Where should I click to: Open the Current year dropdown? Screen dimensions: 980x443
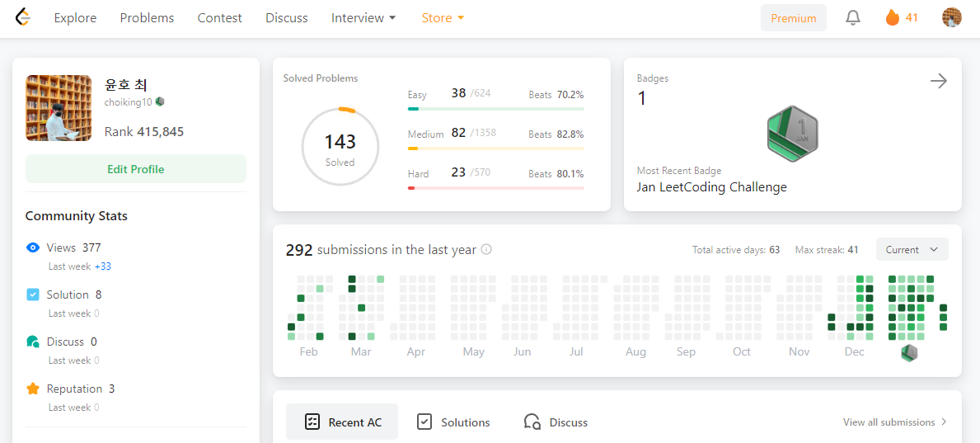click(x=912, y=250)
